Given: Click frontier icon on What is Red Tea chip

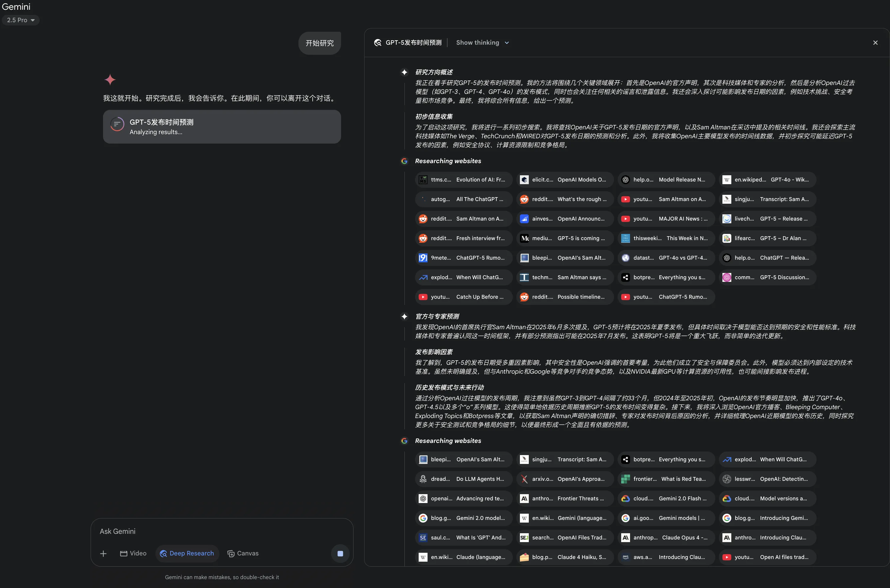Looking at the screenshot, I should (x=625, y=479).
